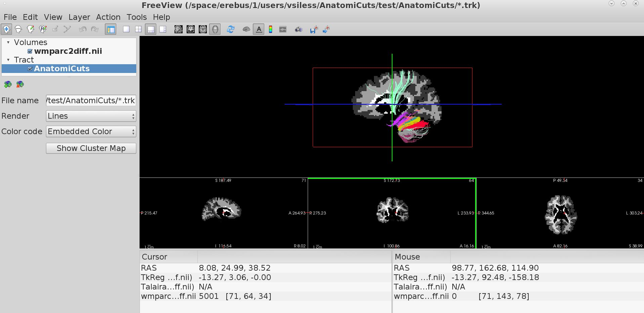Open the Layer menu
The height and width of the screenshot is (313, 644).
(x=79, y=17)
